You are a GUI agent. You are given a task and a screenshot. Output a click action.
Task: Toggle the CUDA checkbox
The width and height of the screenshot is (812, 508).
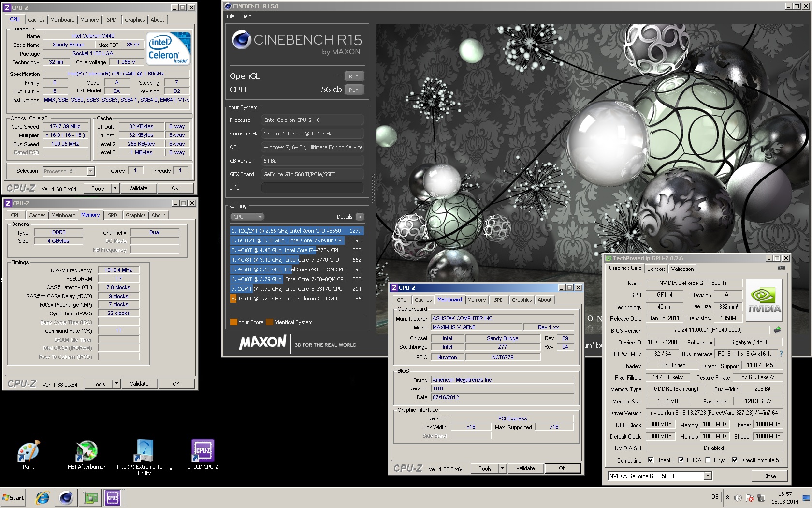[x=681, y=460]
